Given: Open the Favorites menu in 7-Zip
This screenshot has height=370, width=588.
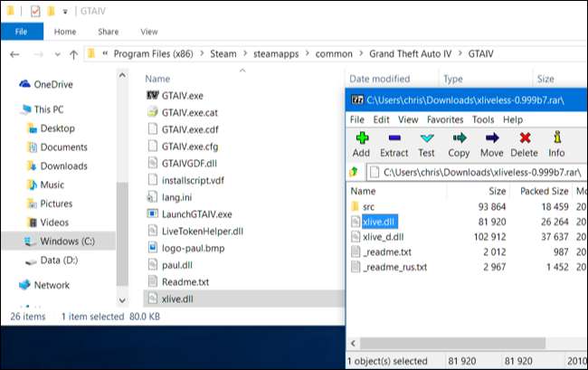Looking at the screenshot, I should [x=444, y=119].
